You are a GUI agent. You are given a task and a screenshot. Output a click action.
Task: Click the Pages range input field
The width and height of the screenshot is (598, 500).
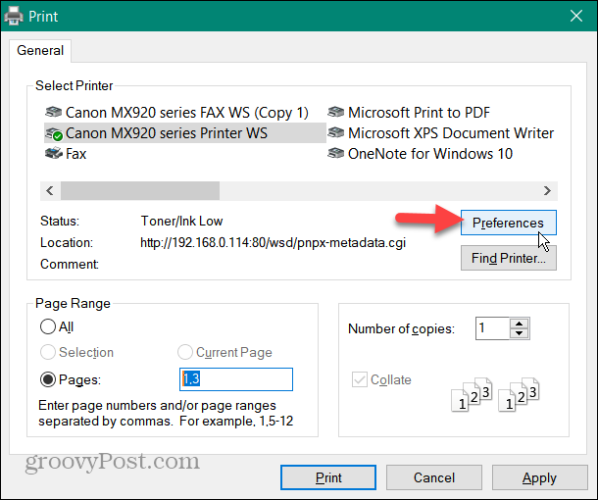tap(236, 379)
